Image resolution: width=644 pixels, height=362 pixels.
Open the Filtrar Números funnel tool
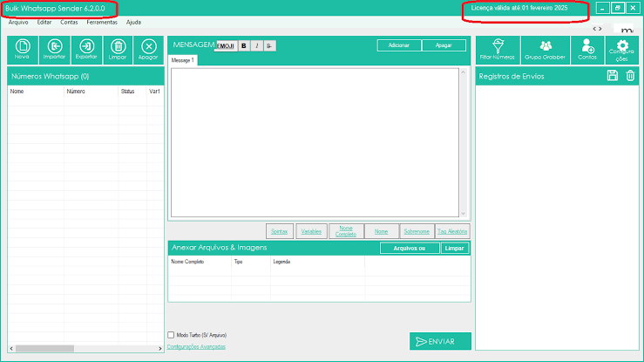coord(498,49)
